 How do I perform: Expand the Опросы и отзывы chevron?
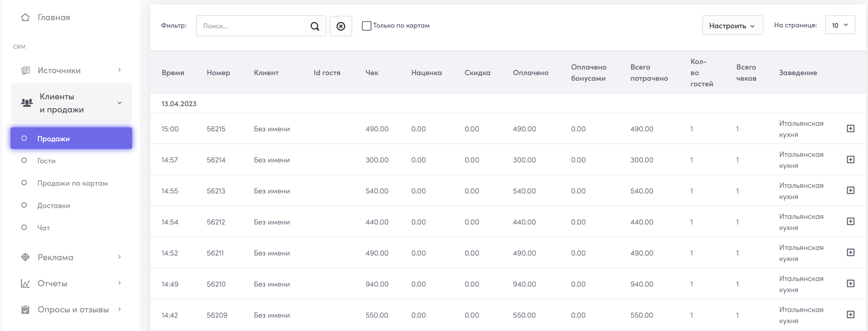coord(119,309)
